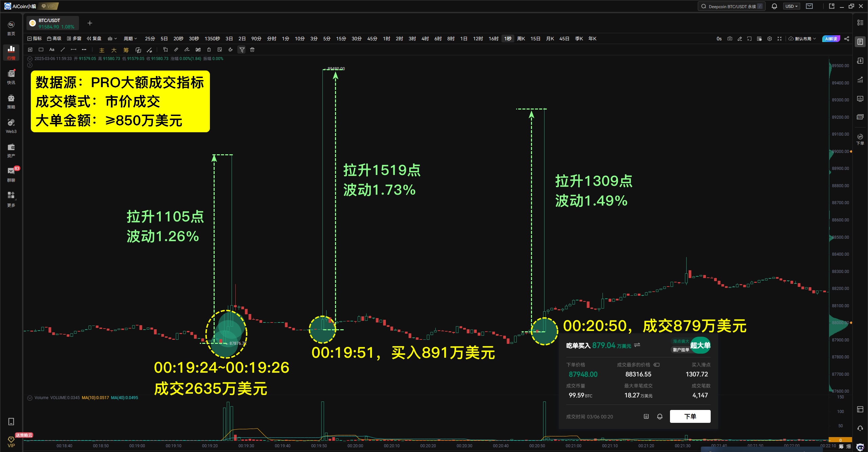Image resolution: width=868 pixels, height=452 pixels.
Task: Open the USD currency dropdown
Action: tap(791, 6)
